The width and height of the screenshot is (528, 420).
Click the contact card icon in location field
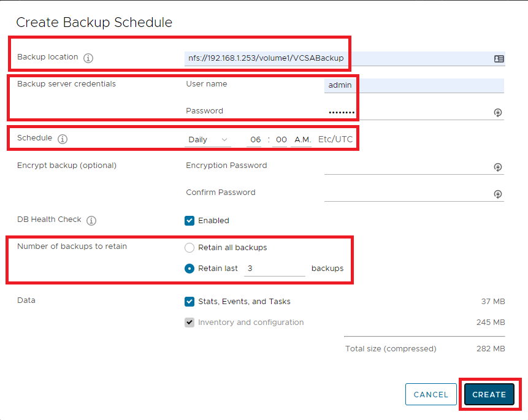point(499,59)
